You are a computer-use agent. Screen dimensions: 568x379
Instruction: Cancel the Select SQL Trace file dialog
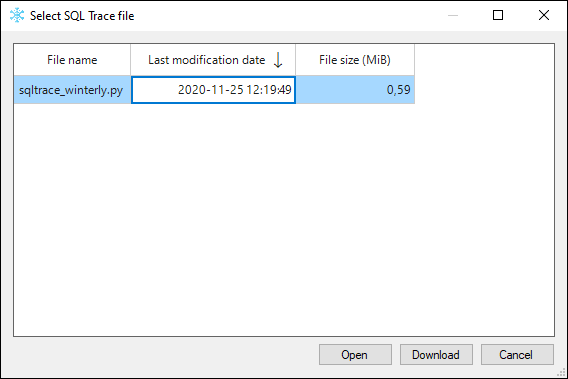coord(517,354)
